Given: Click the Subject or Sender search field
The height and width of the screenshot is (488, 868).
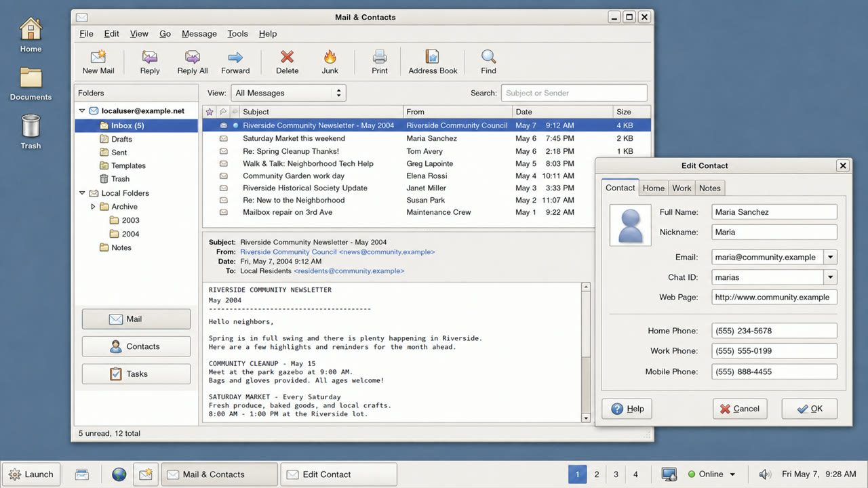Looking at the screenshot, I should (574, 93).
